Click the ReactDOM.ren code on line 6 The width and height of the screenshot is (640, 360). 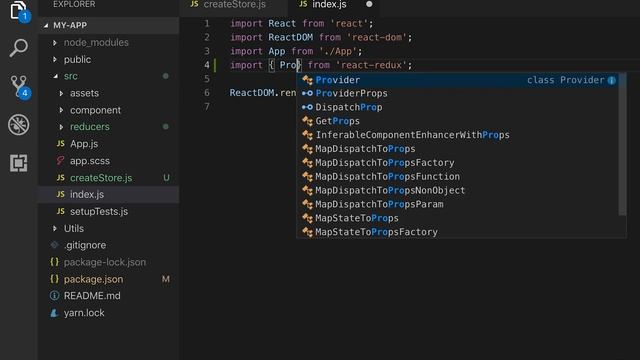[263, 93]
